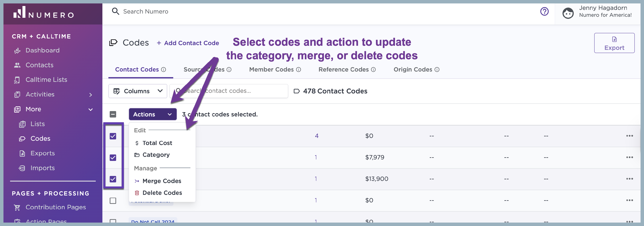Collapse the Actions dropdown menu

(x=153, y=114)
